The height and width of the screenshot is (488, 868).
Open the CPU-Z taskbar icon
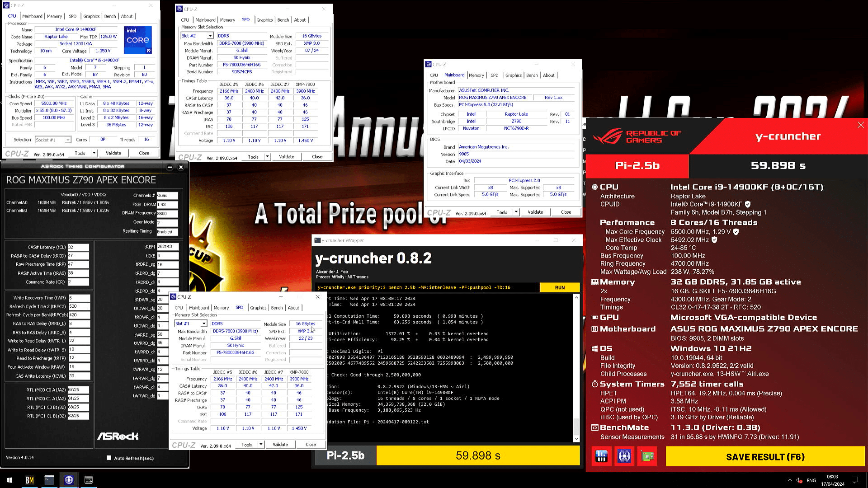click(69, 480)
